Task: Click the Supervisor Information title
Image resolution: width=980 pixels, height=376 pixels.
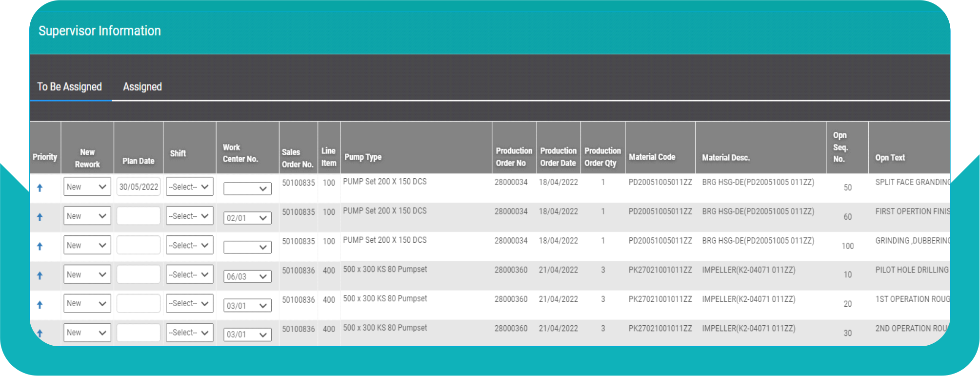Action: 100,31
